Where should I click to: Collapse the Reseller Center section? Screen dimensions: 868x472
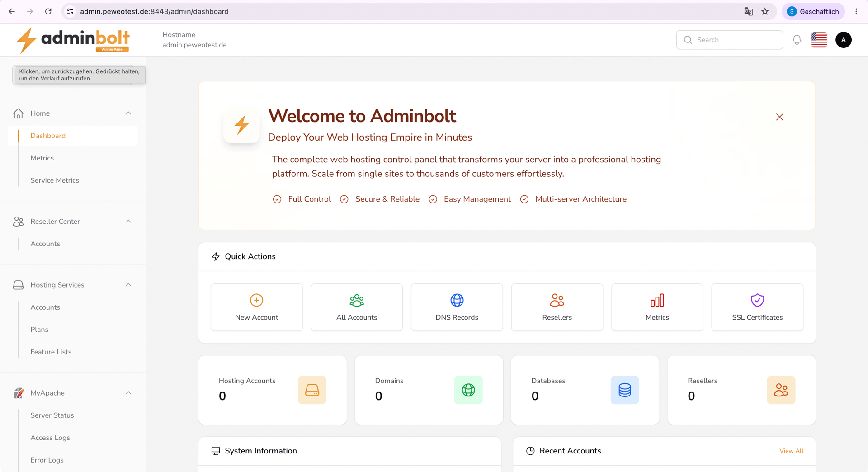(128, 222)
